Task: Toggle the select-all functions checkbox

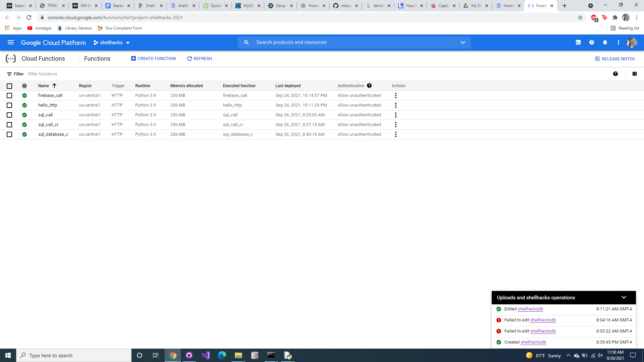Action: tap(9, 86)
